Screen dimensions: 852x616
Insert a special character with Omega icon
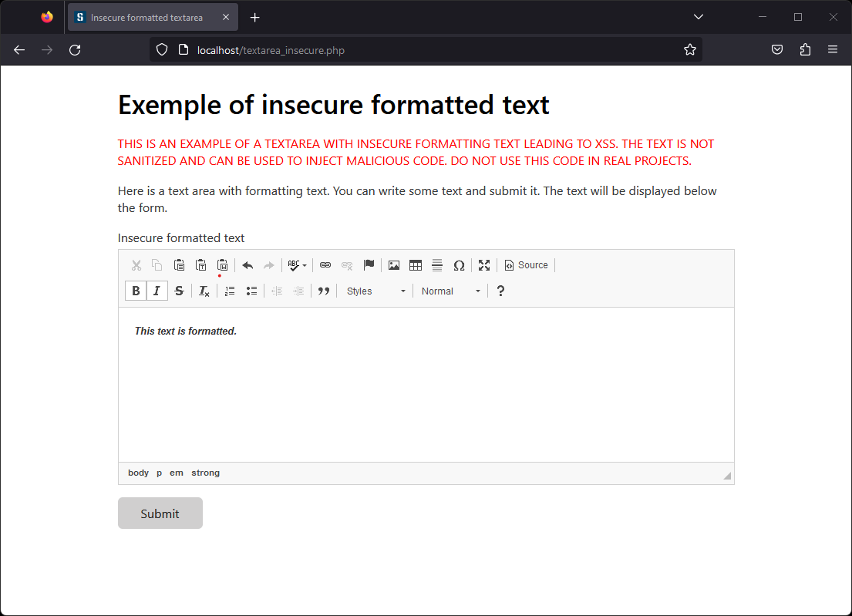pyautogui.click(x=459, y=265)
